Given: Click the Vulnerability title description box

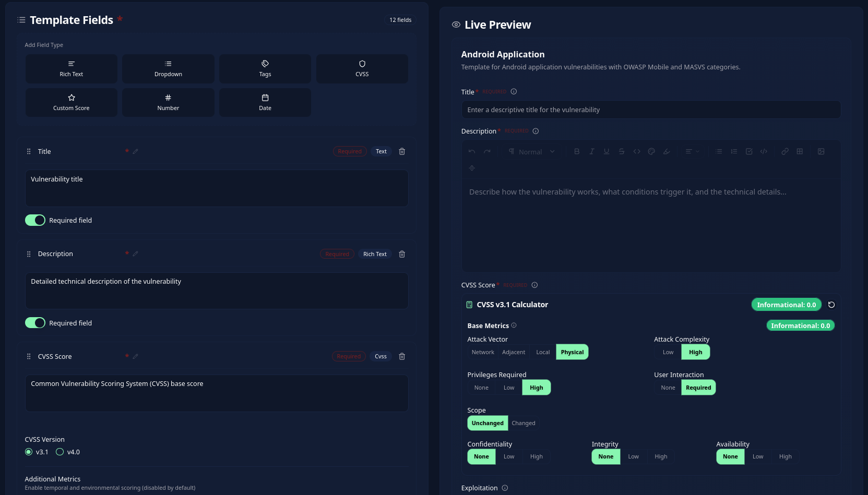Looking at the screenshot, I should 217,188.
